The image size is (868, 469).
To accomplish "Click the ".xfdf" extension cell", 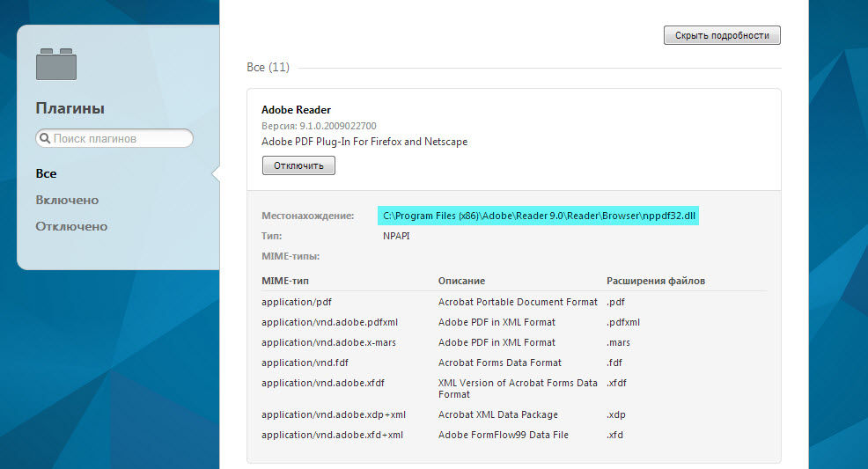I will click(617, 384).
